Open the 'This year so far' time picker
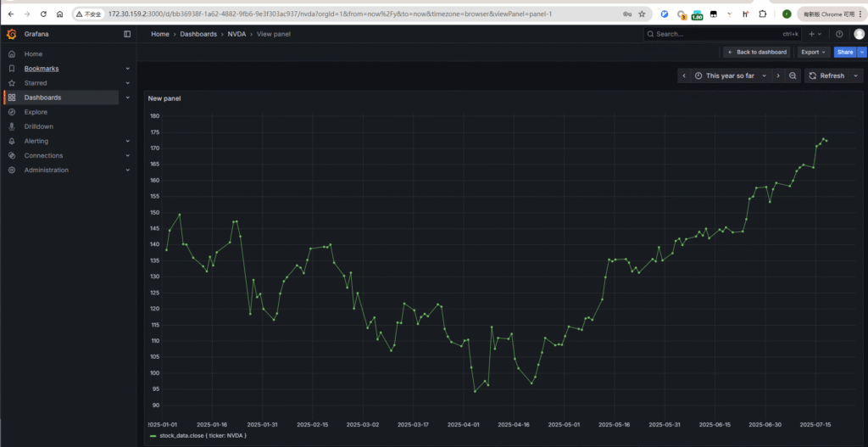Viewport: 868px width, 447px height. pyautogui.click(x=730, y=75)
